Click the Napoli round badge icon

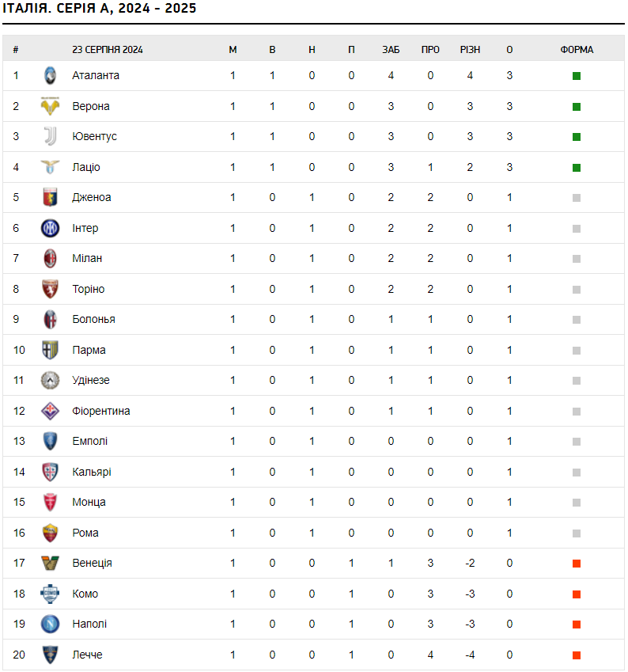[x=50, y=624]
